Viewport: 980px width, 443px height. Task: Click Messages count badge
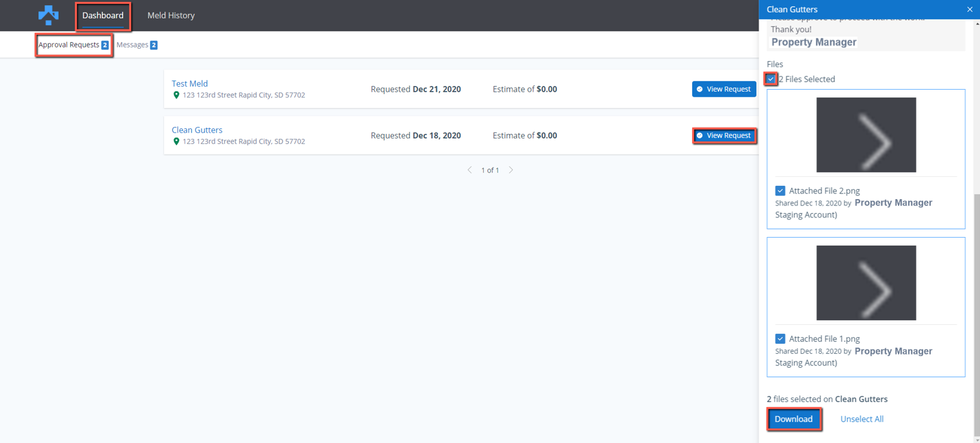point(153,46)
